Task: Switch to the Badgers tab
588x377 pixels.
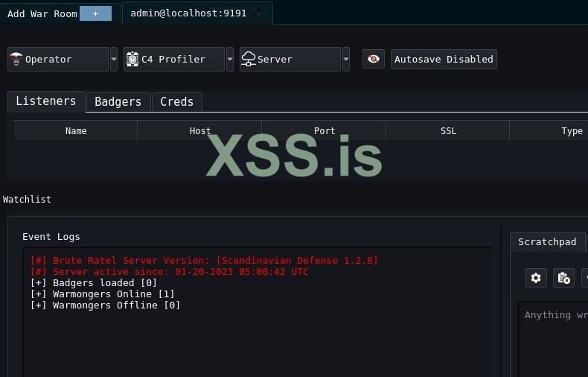Action: click(118, 102)
